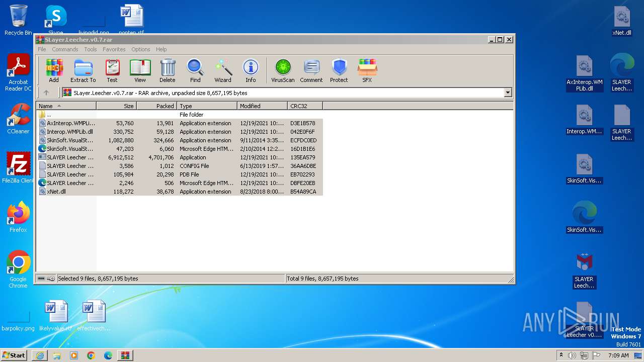Open Recycle Bin on desktop
This screenshot has width=644, height=362.
point(18,21)
